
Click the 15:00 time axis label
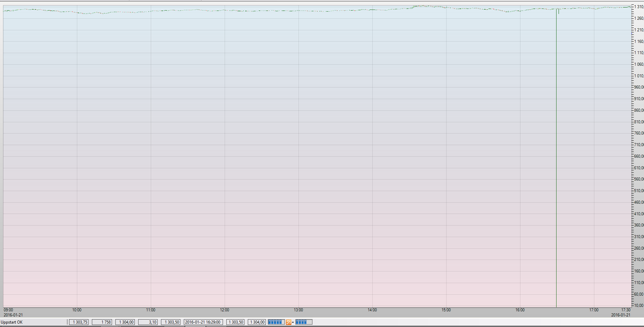point(446,310)
